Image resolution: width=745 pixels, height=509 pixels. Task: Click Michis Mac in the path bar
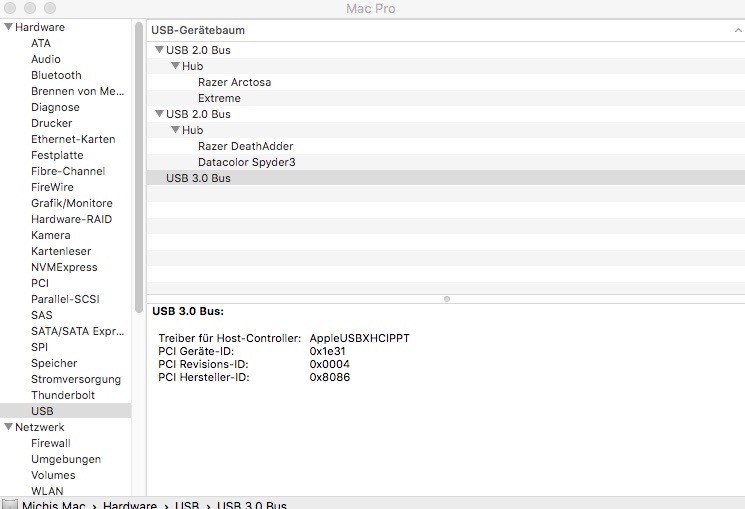tap(54, 505)
